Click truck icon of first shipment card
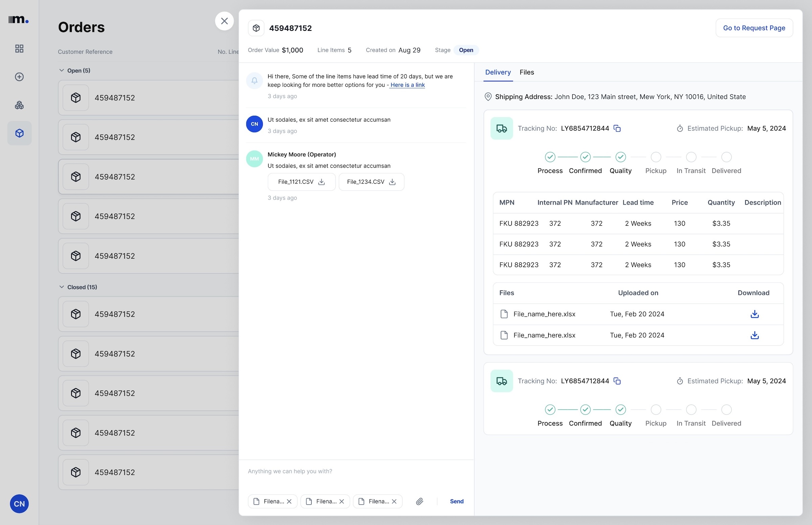The image size is (812, 525). (x=501, y=128)
